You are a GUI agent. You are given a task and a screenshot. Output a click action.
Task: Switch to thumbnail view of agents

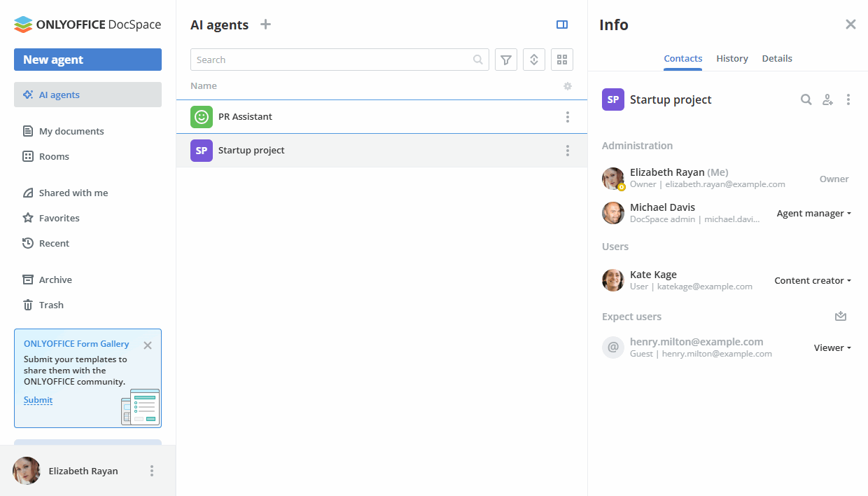562,60
